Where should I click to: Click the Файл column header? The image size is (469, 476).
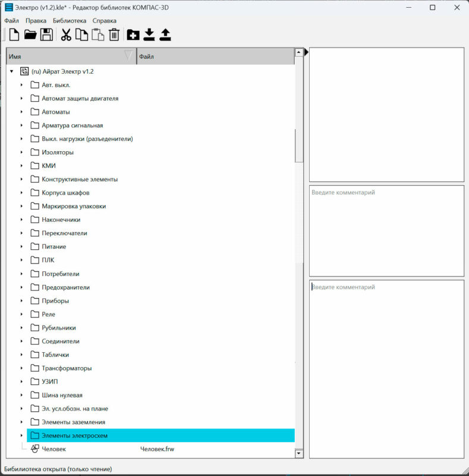coord(215,56)
